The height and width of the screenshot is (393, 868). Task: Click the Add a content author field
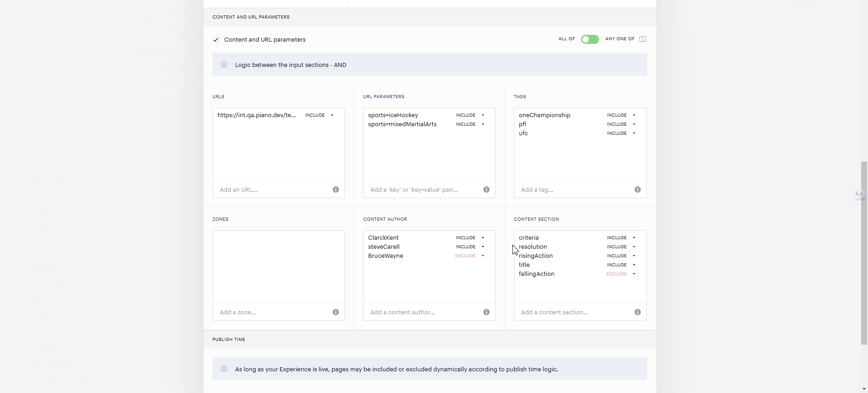(x=424, y=312)
